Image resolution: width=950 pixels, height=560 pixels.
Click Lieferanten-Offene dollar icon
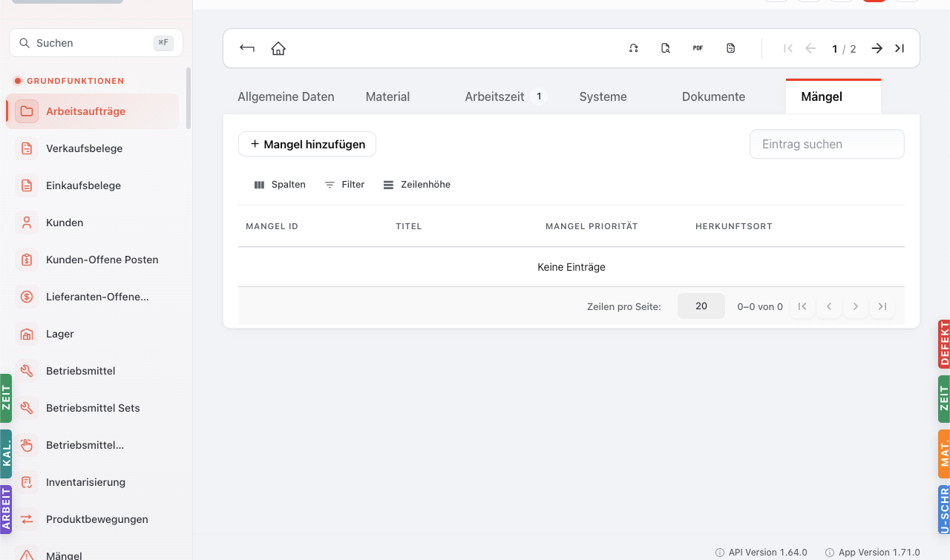27,297
